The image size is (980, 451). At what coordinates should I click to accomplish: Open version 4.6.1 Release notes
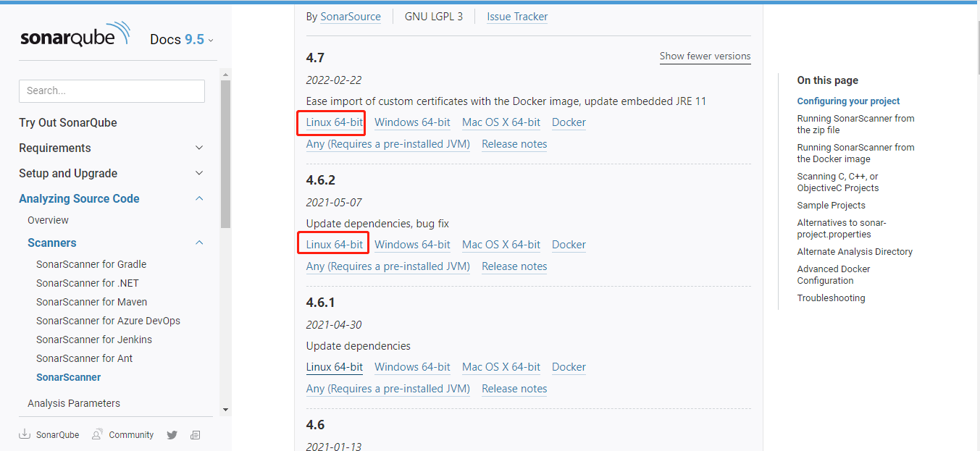pos(514,389)
